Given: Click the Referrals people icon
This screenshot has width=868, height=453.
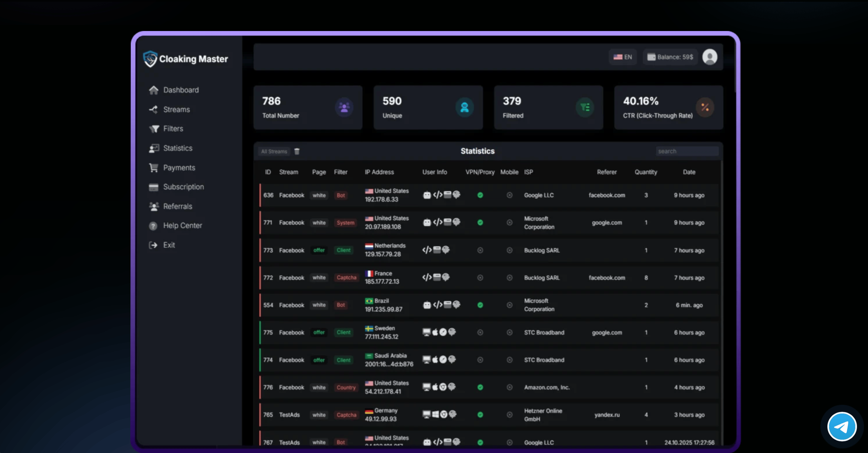Looking at the screenshot, I should pyautogui.click(x=154, y=206).
